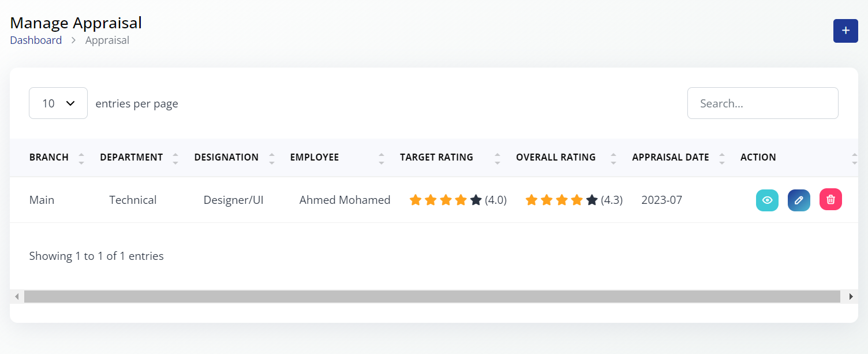Click the horizontal scrollbar right arrow

click(851, 296)
